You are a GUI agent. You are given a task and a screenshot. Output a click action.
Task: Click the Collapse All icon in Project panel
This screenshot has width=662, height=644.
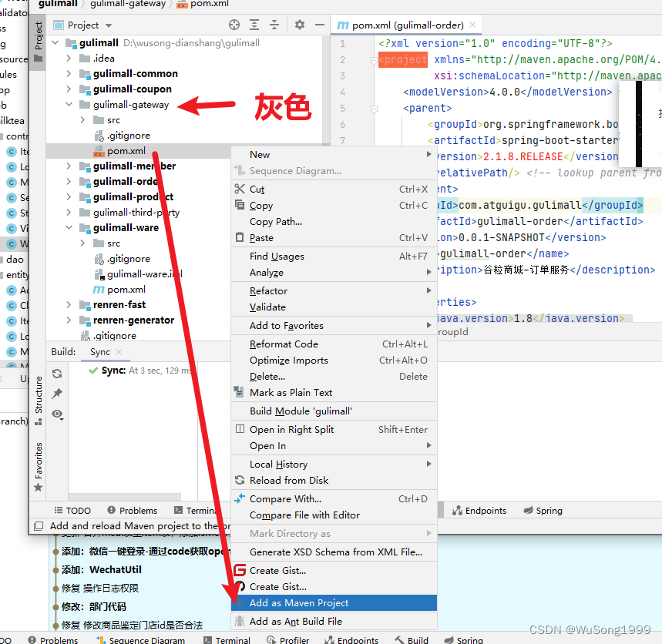coord(274,25)
